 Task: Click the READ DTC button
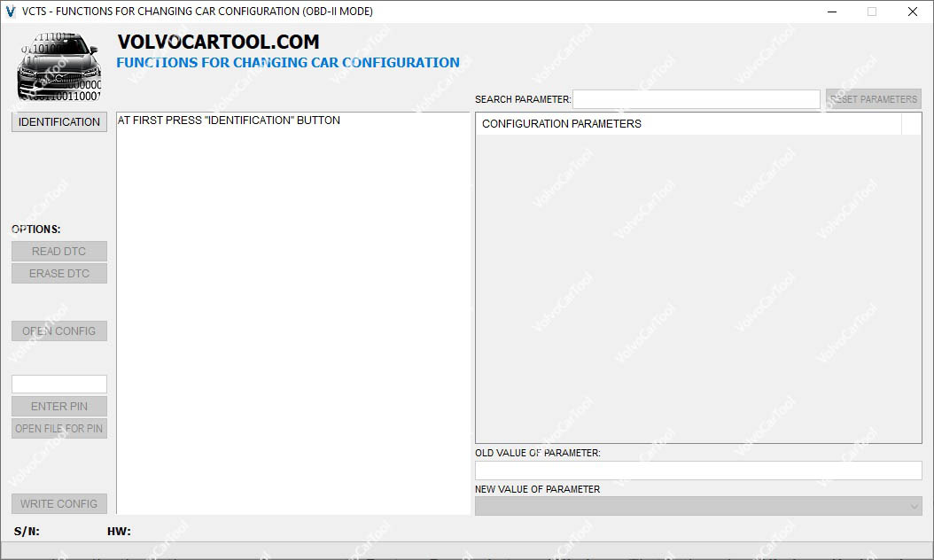tap(59, 252)
